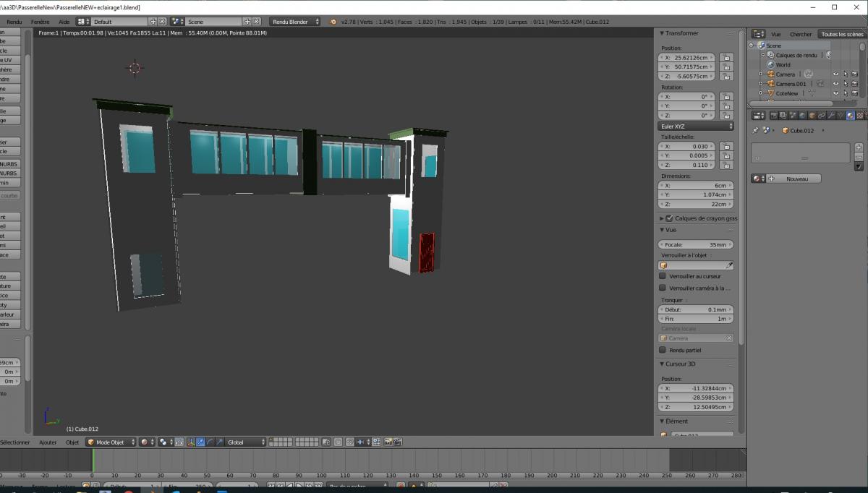The height and width of the screenshot is (493, 868).
Task: Click the eyedropper in Verrouiller à l'objet field
Action: pos(729,265)
